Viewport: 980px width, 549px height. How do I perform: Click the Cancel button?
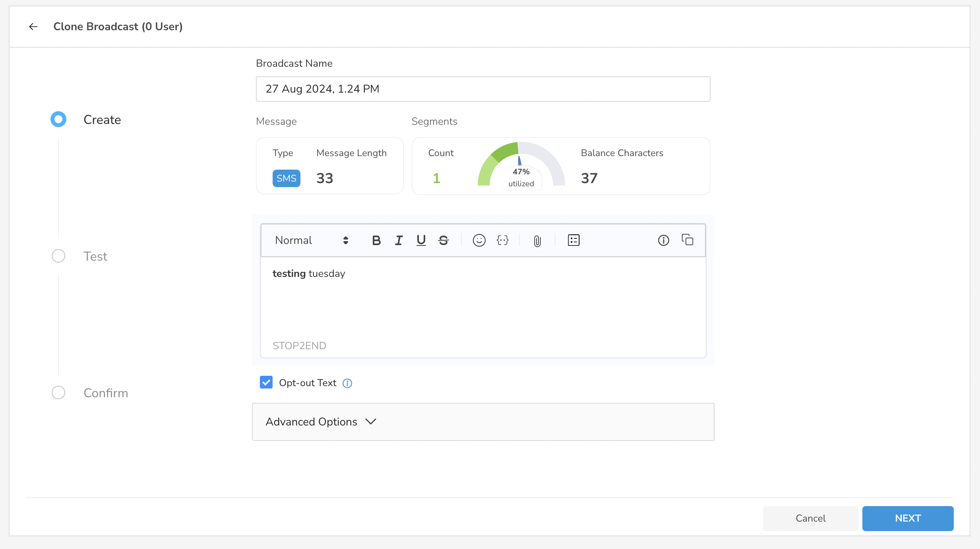click(810, 518)
